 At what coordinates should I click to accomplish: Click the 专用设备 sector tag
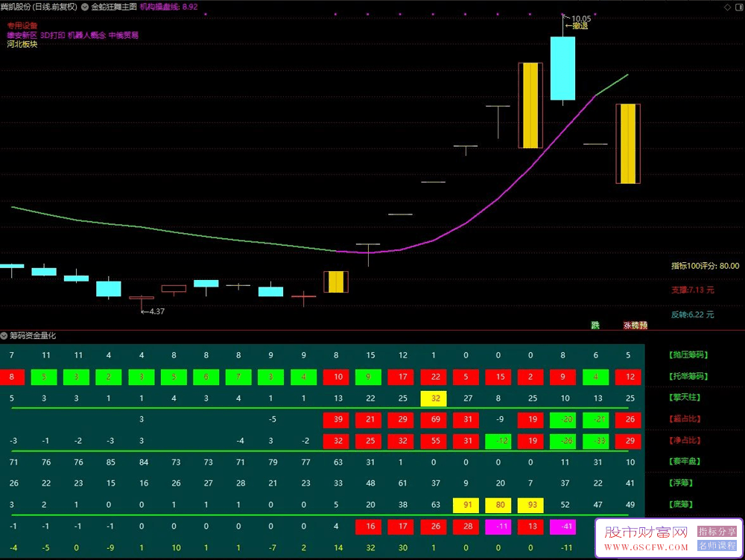[x=22, y=25]
